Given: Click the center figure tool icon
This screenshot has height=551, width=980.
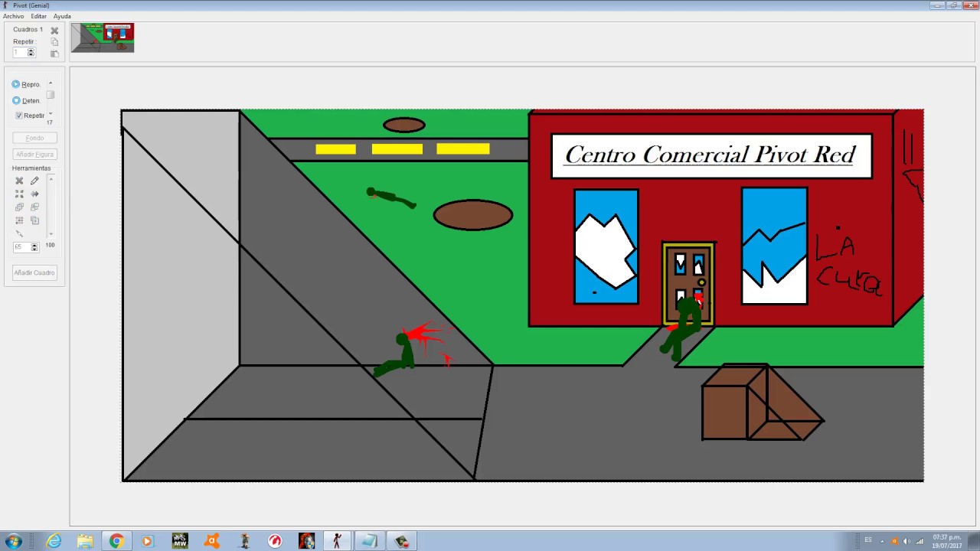Looking at the screenshot, I should 19,194.
